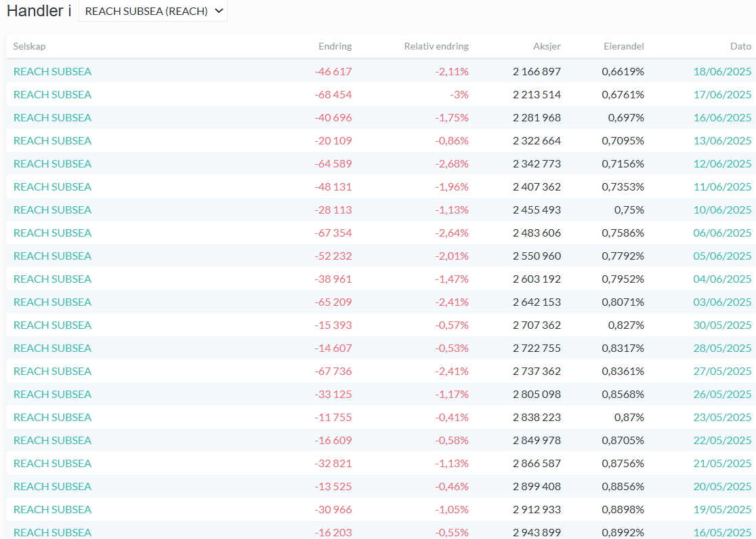Sort by the Eierandel column header

[624, 46]
